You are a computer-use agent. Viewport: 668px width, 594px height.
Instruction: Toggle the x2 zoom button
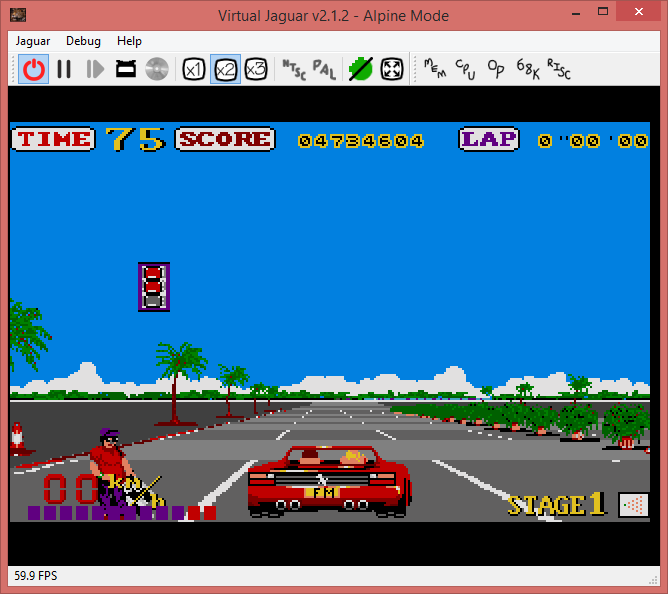pyautogui.click(x=225, y=69)
